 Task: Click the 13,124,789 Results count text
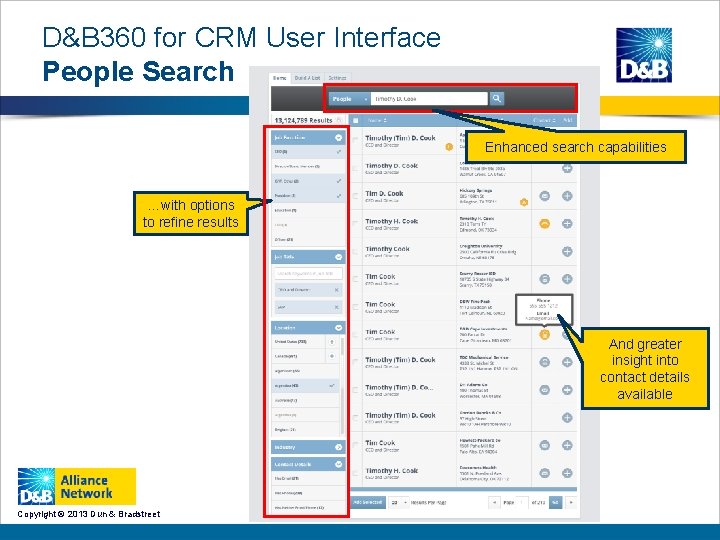[x=303, y=120]
